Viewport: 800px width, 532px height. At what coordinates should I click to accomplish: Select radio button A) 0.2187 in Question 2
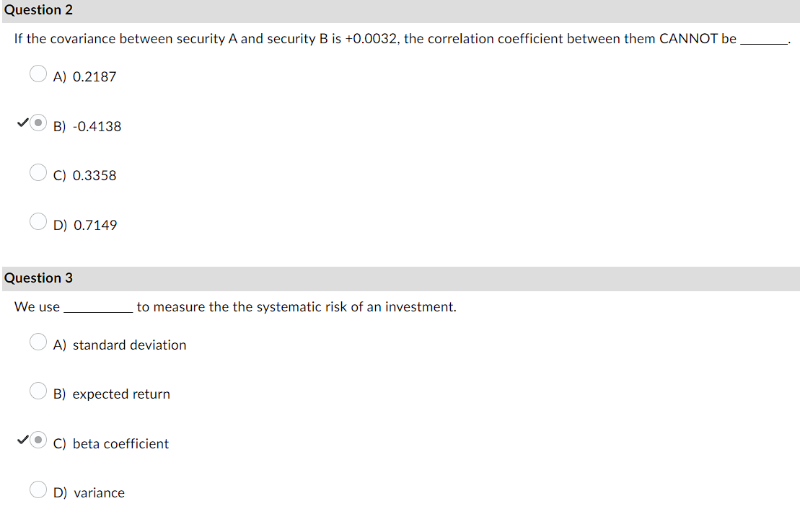(38, 74)
